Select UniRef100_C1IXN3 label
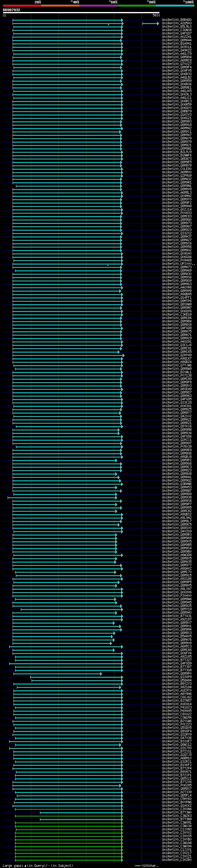Image resolution: width=197 pixels, height=868 pixels. click(177, 829)
